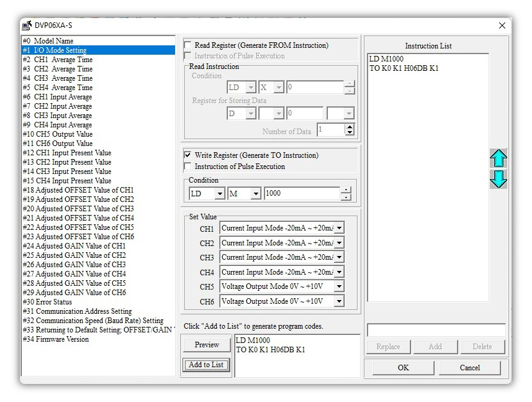The width and height of the screenshot is (532, 402).
Task: Click the Cancel button
Action: 469,367
